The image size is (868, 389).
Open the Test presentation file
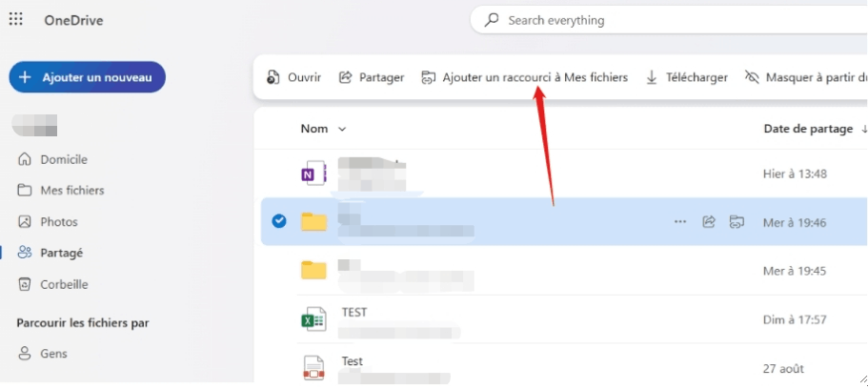(353, 361)
